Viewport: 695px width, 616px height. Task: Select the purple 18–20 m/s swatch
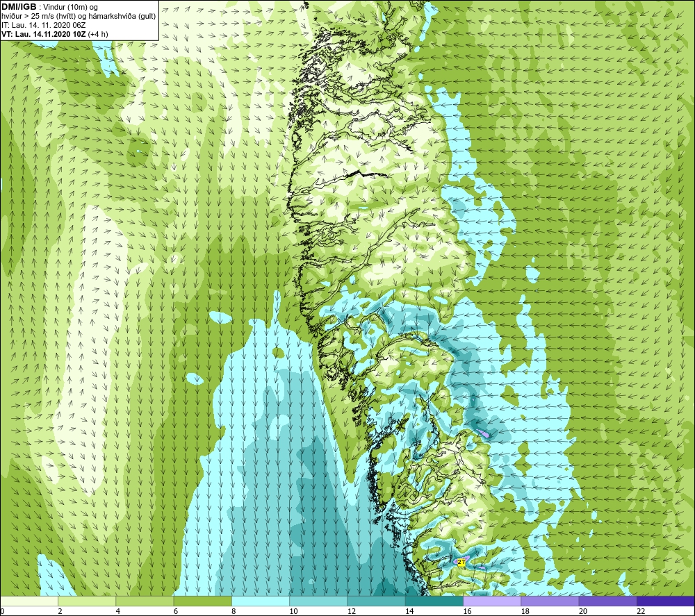coord(550,601)
